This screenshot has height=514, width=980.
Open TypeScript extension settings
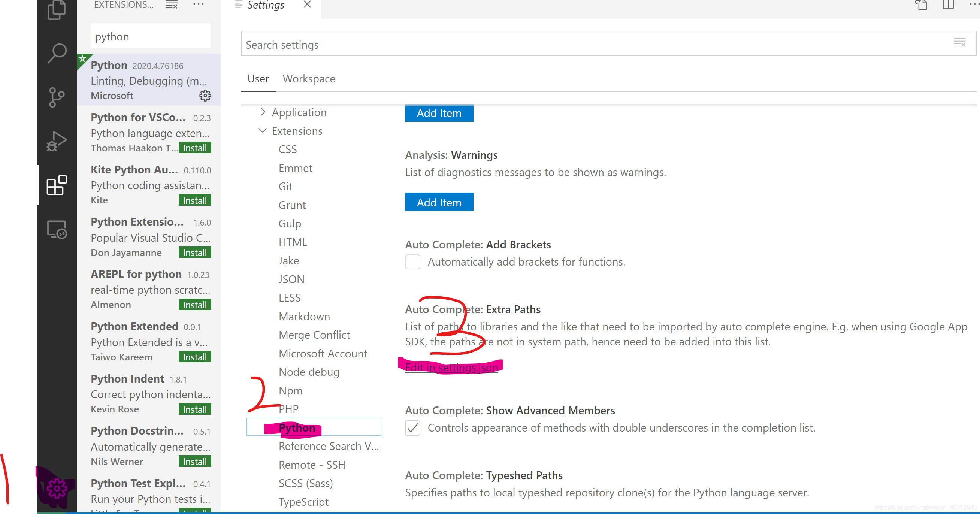(303, 502)
